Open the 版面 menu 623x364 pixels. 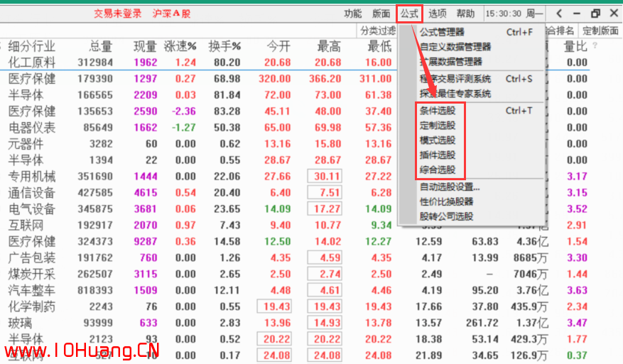click(381, 13)
